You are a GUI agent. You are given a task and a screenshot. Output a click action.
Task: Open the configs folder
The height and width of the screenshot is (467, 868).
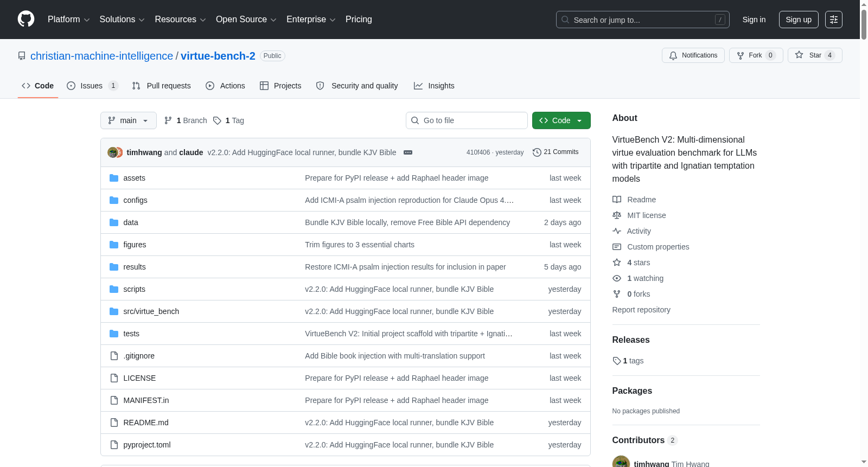coord(135,200)
